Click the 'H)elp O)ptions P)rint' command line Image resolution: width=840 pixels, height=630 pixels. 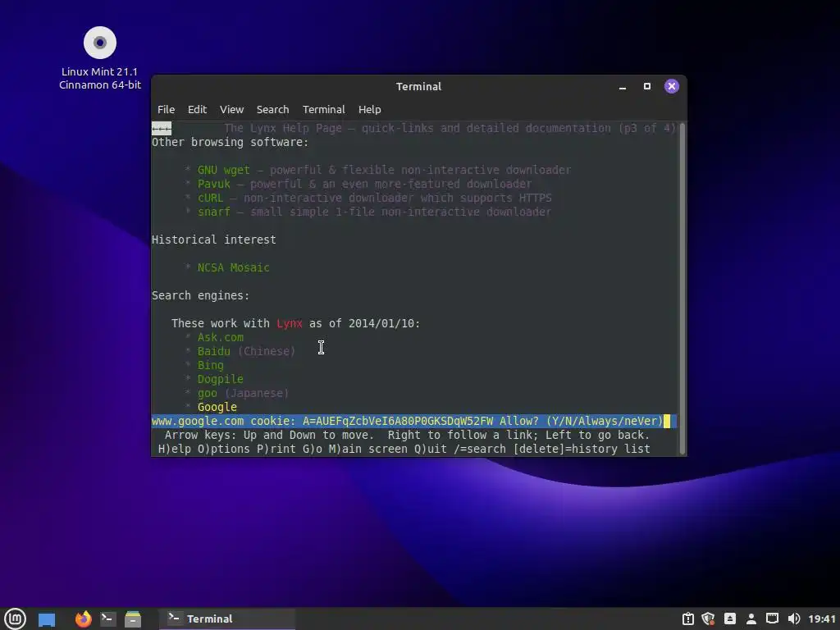pos(404,449)
